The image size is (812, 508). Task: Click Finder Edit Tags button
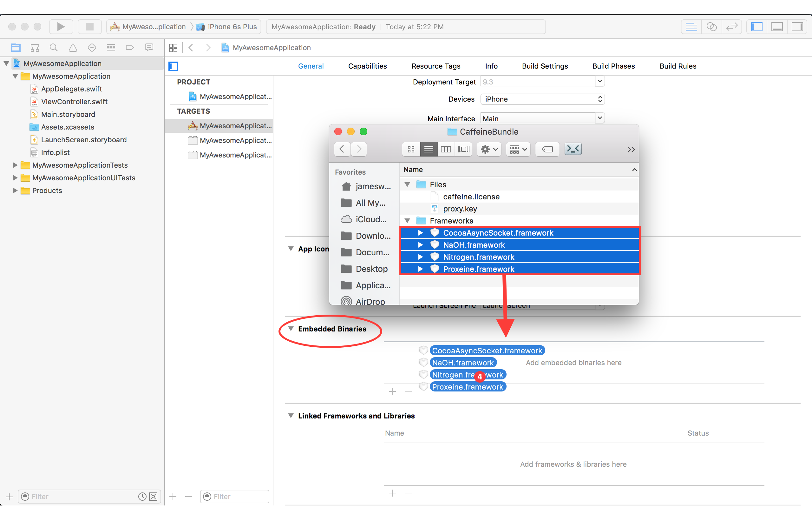click(x=547, y=149)
